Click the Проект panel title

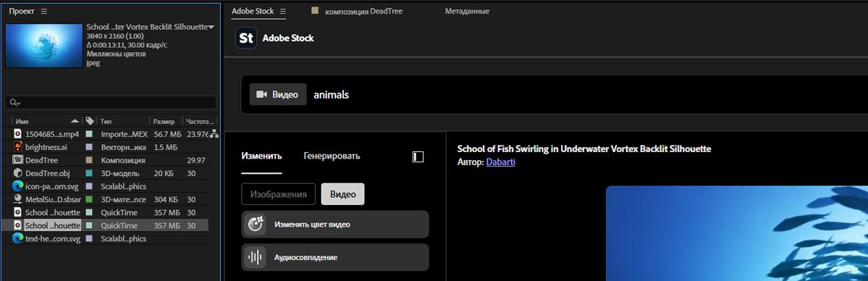22,11
